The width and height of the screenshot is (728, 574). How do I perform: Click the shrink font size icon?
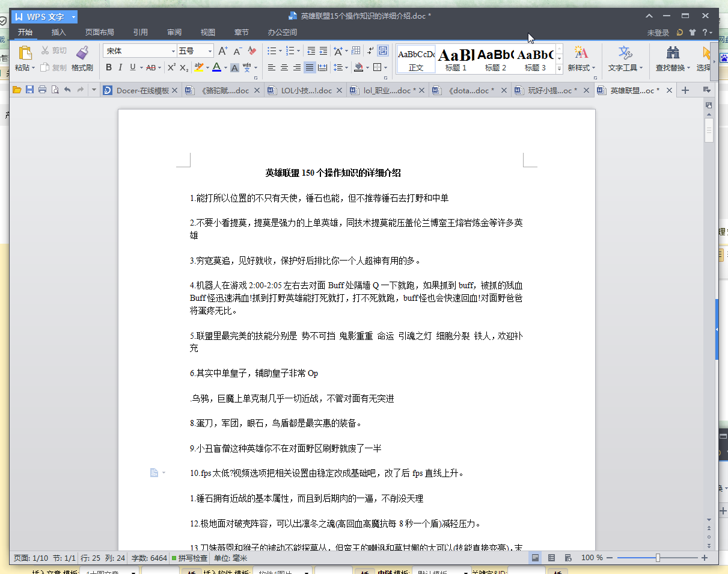[237, 51]
